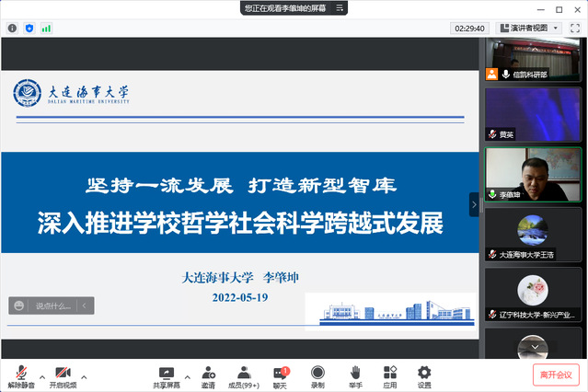Start recording with 录制 icon

click(317, 373)
